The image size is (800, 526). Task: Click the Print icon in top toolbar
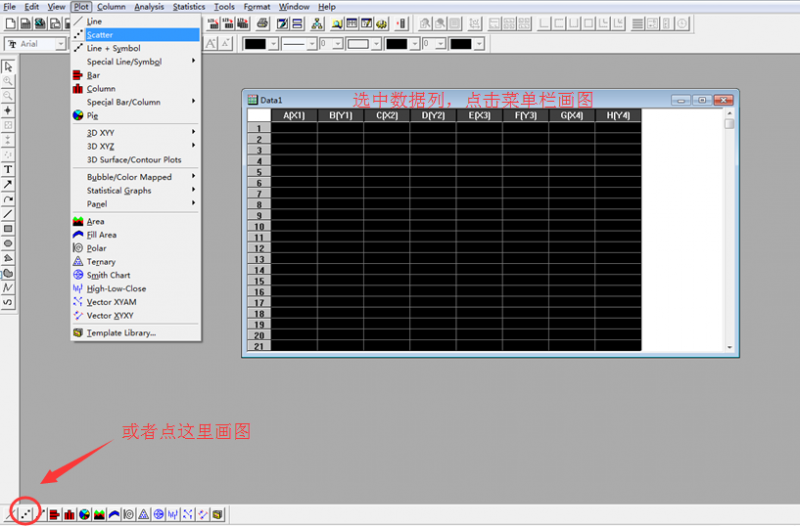point(262,23)
